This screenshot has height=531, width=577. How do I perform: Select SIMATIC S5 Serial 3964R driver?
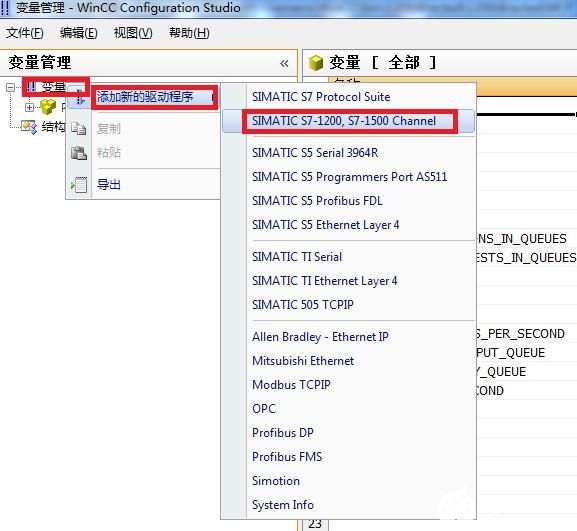pos(315,153)
